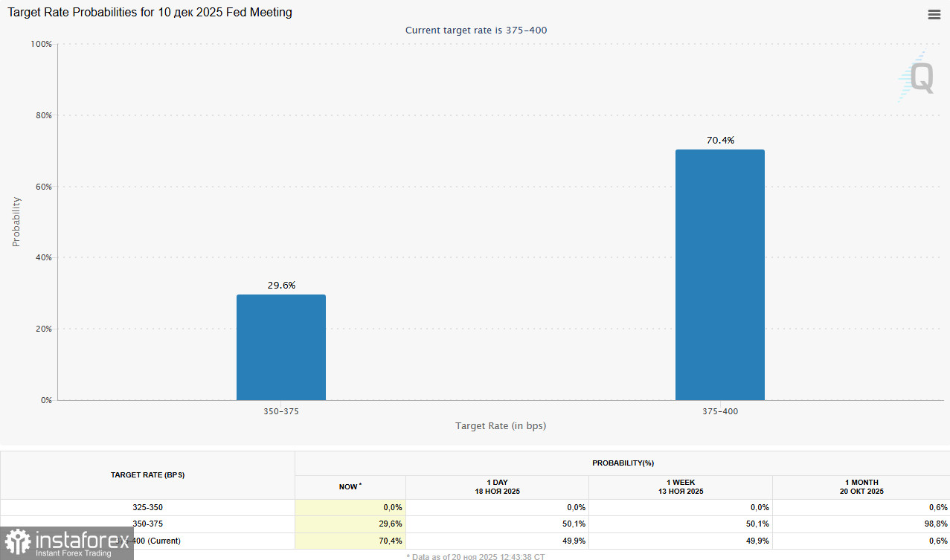The image size is (950, 560).
Task: Click the Target Rate (in bps) axis title
Action: [501, 425]
